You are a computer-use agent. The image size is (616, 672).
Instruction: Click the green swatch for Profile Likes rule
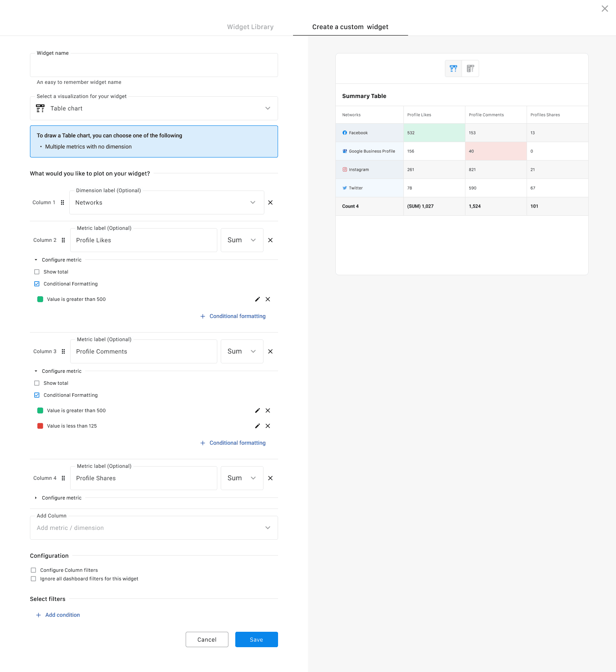click(40, 299)
